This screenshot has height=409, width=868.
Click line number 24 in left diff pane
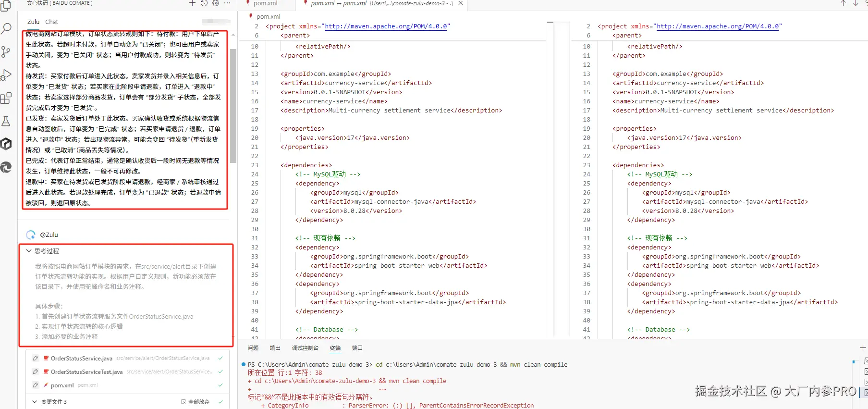click(x=255, y=174)
